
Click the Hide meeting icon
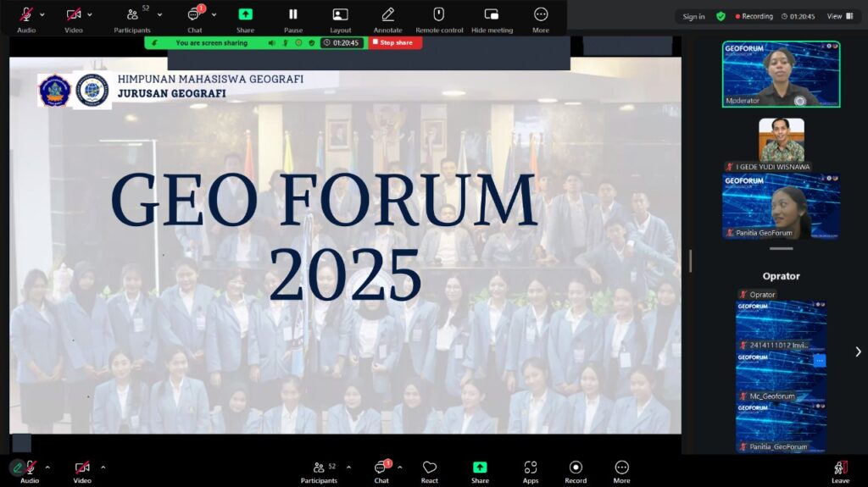pos(492,14)
